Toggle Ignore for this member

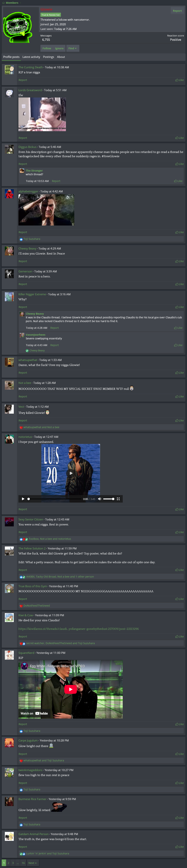59,48
